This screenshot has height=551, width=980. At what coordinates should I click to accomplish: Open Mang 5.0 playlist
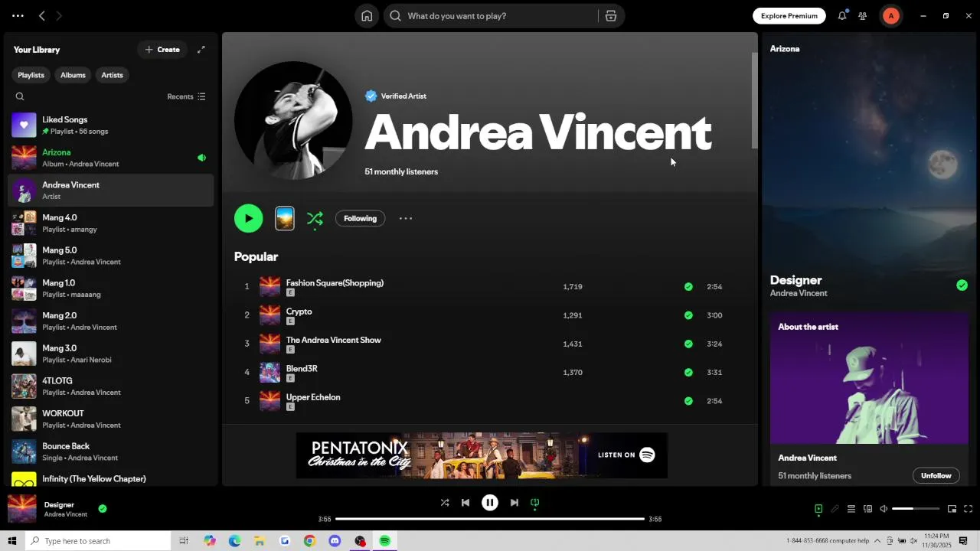pyautogui.click(x=110, y=256)
